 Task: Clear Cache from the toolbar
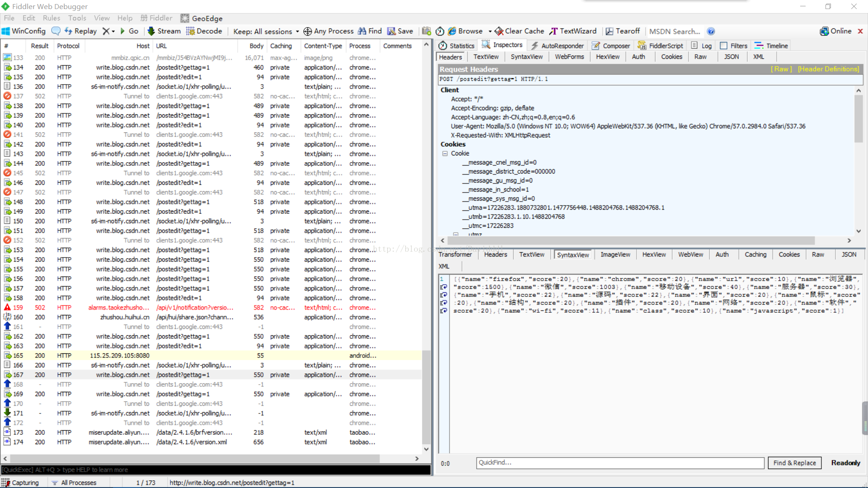point(519,31)
